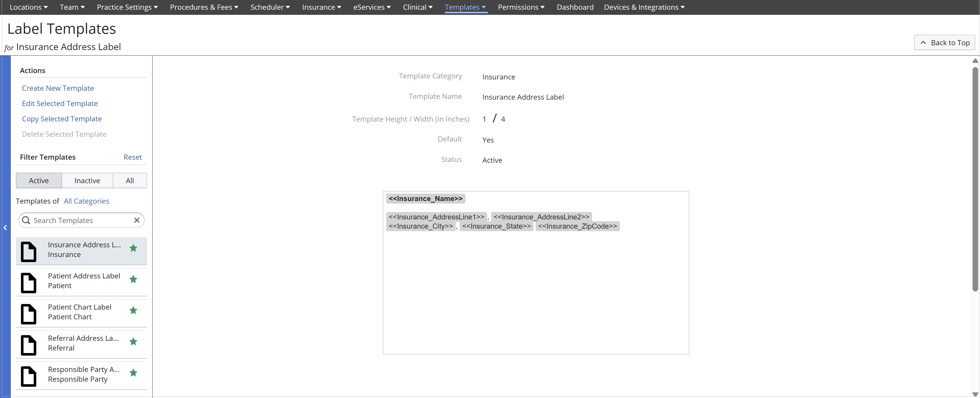Viewport: 980px width, 398px height.
Task: Open the Templates menu
Action: click(465, 7)
